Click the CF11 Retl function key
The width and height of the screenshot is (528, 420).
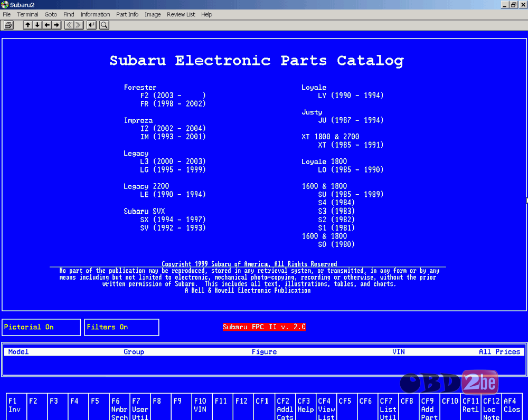pyautogui.click(x=470, y=406)
